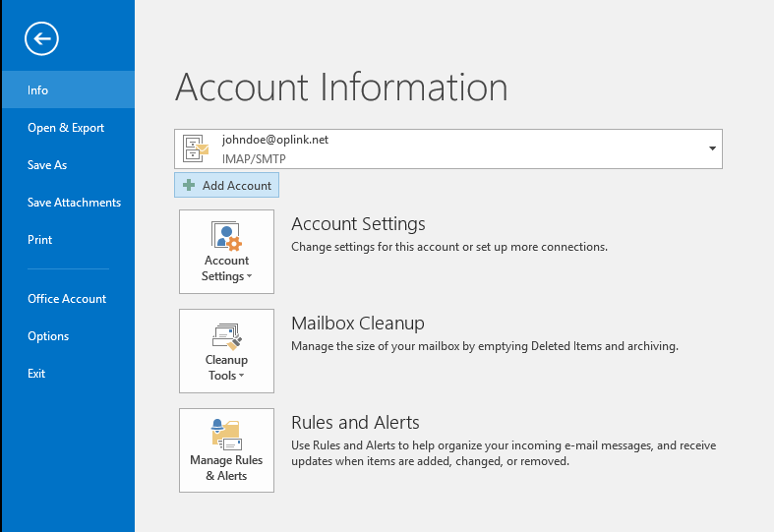Image resolution: width=774 pixels, height=532 pixels.
Task: Open the account selector dropdown arrow
Action: 712,148
